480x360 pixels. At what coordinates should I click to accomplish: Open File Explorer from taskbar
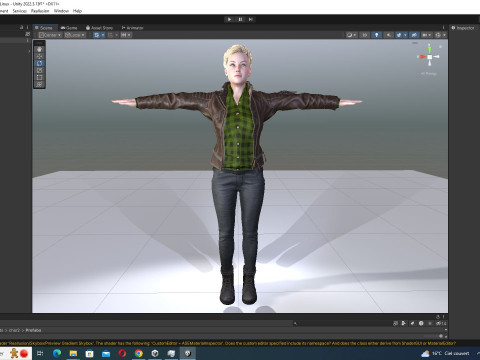pyautogui.click(x=73, y=353)
